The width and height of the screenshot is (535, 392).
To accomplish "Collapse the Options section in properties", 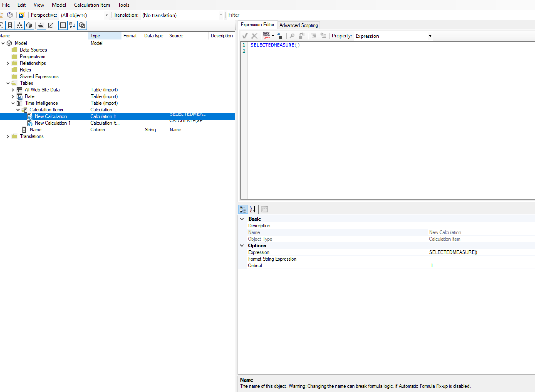I will (242, 246).
